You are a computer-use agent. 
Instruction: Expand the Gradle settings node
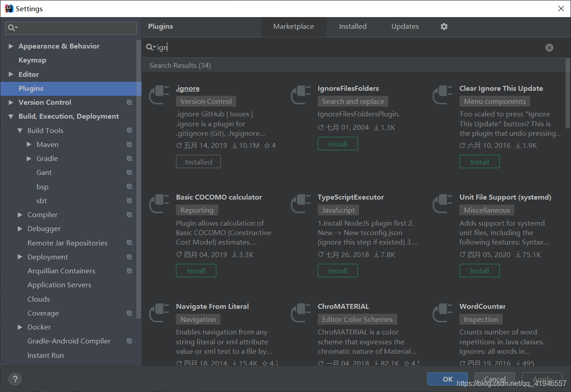click(29, 159)
